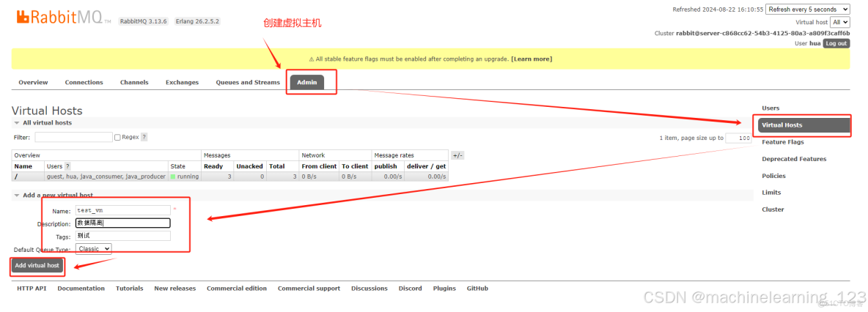868x312 pixels.
Task: Open the Commercial edition footer link
Action: [x=237, y=289]
